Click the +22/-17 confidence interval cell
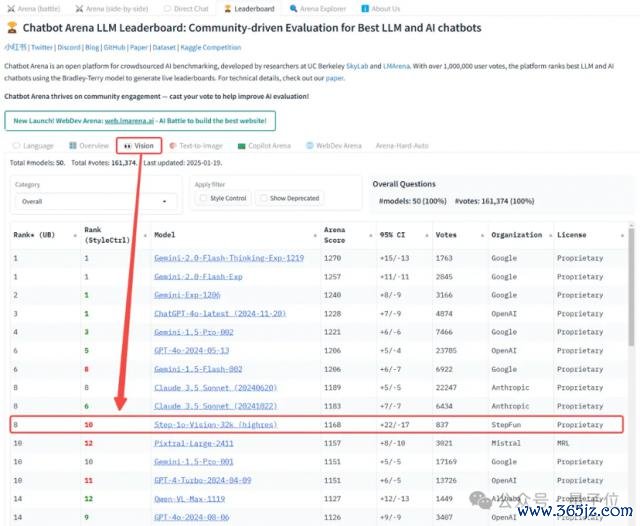Viewport: 640px width, 526px height. click(394, 425)
